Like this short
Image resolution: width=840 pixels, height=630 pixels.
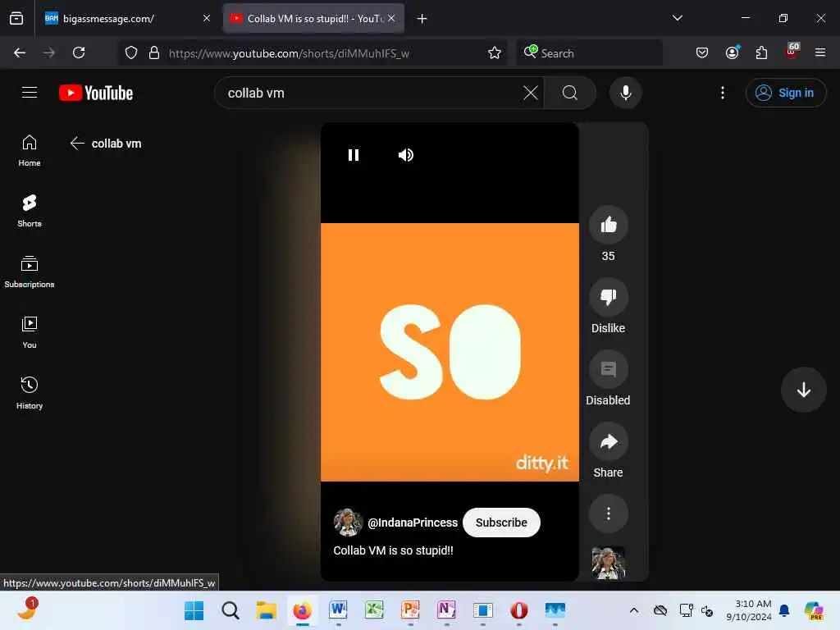coord(608,225)
